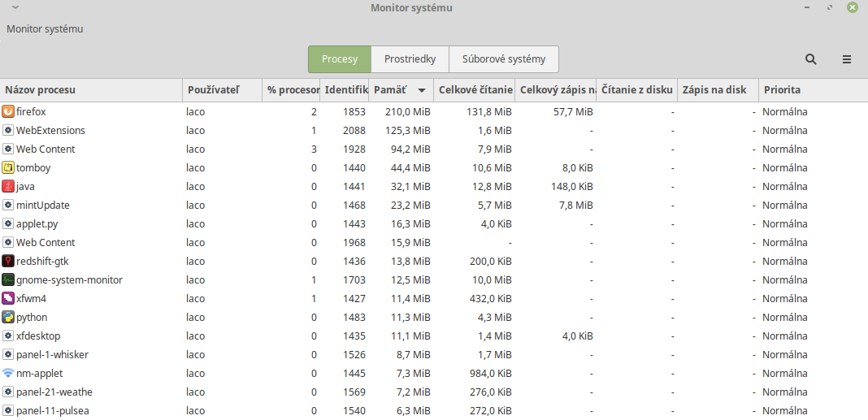Click the firefox process icon
The height and width of the screenshot is (420, 868).
8,111
